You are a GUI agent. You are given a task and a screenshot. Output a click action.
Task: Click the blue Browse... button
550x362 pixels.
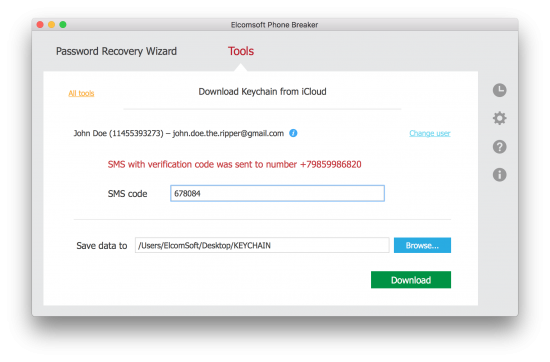point(422,245)
